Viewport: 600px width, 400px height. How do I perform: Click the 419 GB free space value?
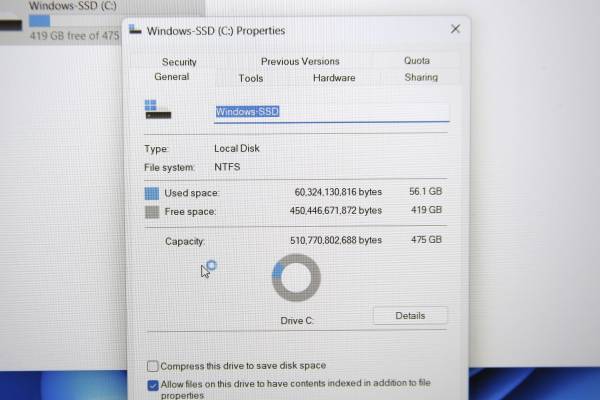pos(426,210)
